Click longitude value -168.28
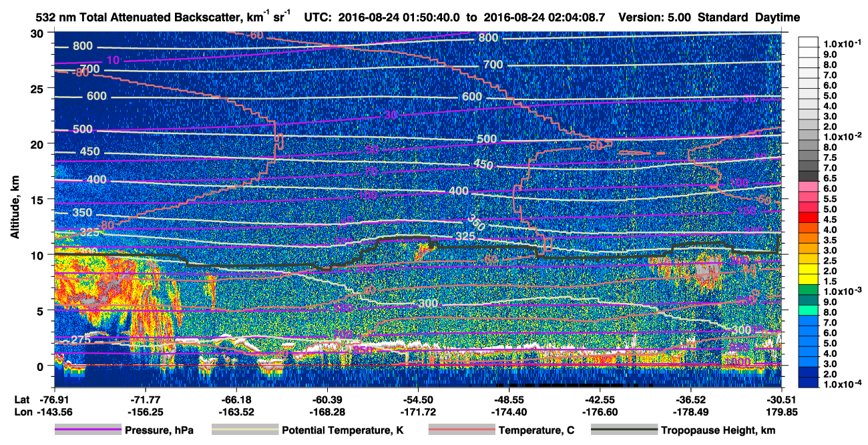This screenshot has height=445, width=868. (327, 412)
